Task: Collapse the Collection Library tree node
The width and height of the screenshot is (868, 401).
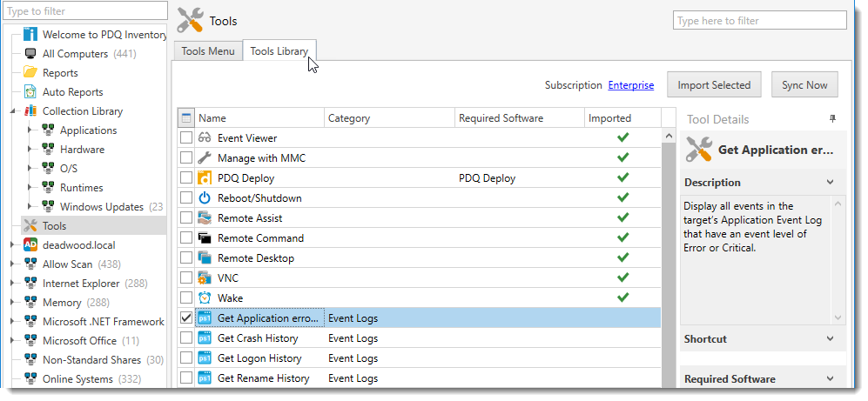Action: pos(13,111)
